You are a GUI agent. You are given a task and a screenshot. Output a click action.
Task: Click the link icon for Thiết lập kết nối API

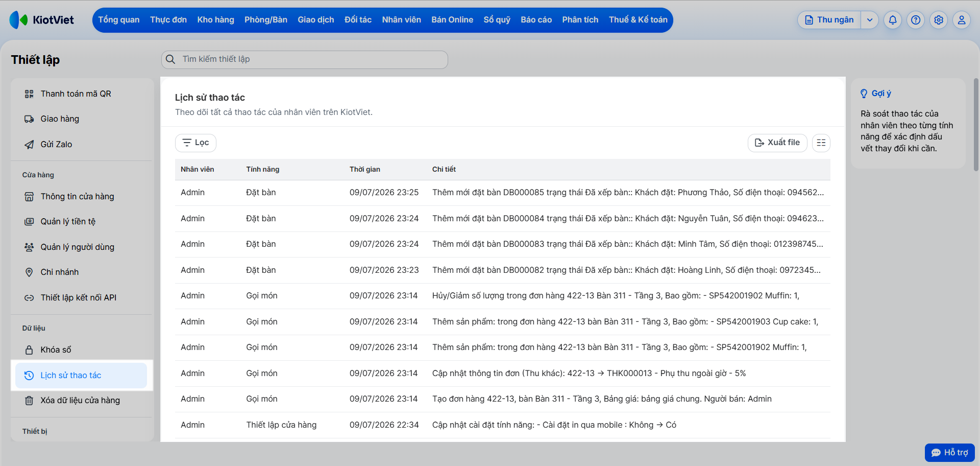point(29,298)
